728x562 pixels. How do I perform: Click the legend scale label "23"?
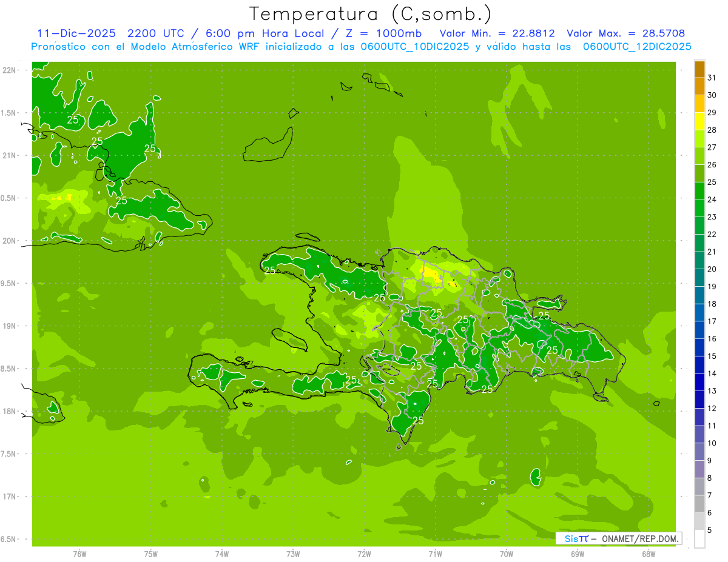[712, 217]
